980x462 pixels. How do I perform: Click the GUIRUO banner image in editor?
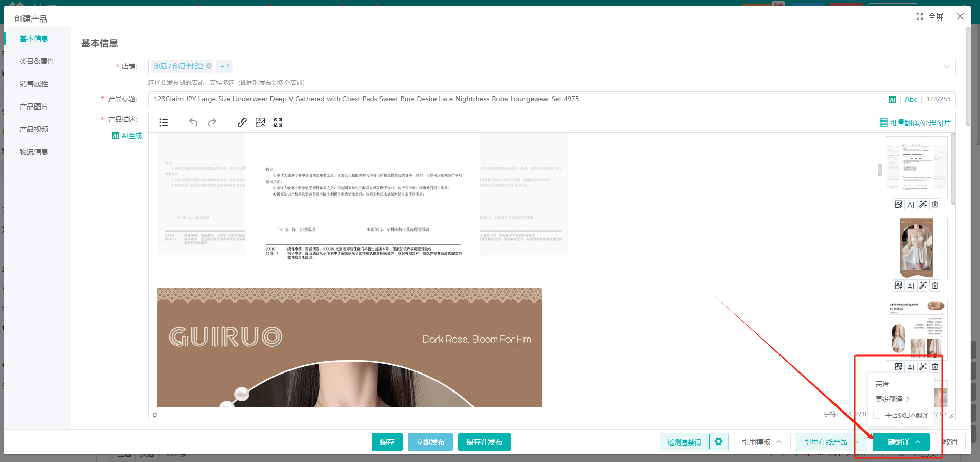350,347
